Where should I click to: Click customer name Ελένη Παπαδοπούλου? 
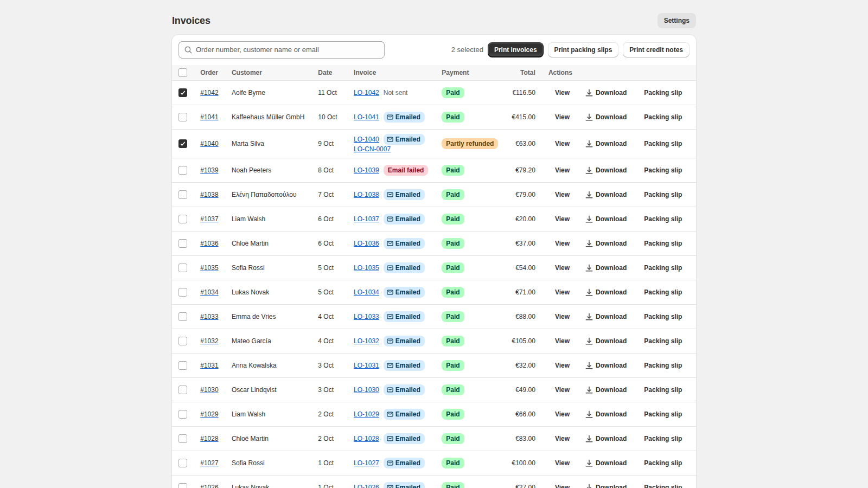[264, 195]
